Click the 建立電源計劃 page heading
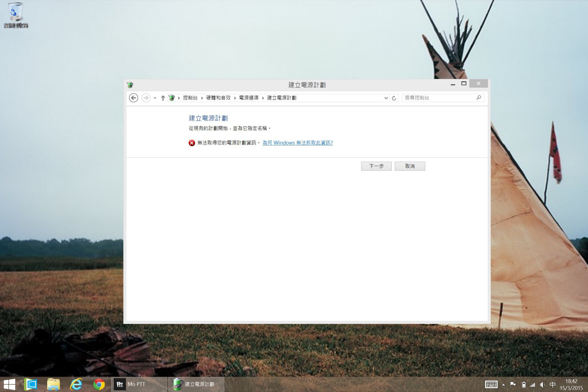Image resolution: width=588 pixels, height=392 pixels. click(208, 118)
